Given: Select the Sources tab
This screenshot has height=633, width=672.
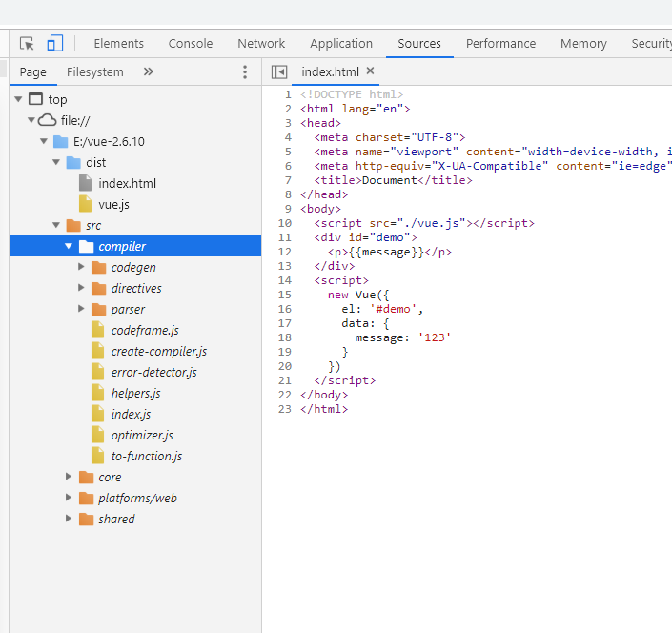Looking at the screenshot, I should (x=419, y=43).
